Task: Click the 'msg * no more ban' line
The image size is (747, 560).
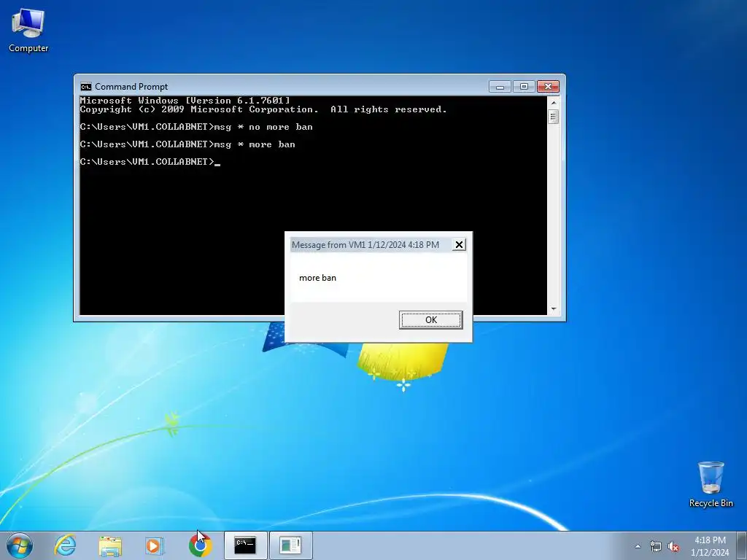Action: click(x=196, y=127)
